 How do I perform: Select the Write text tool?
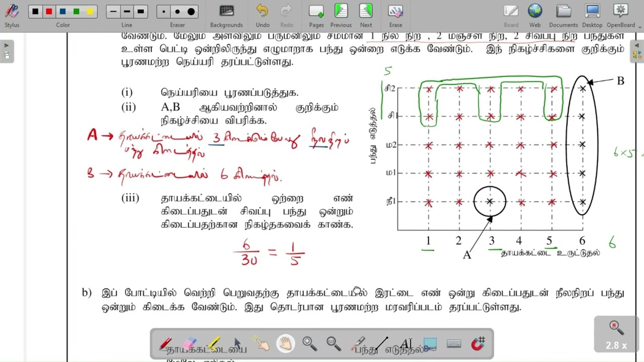tap(406, 344)
